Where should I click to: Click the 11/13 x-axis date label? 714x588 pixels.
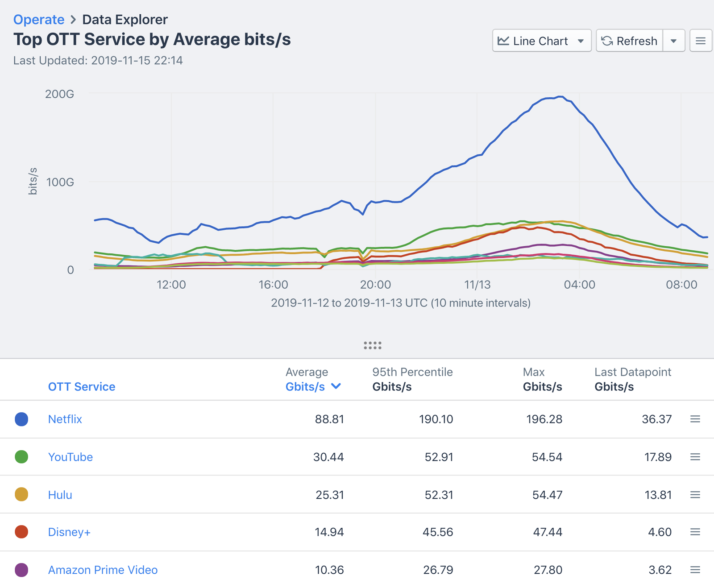pos(477,285)
